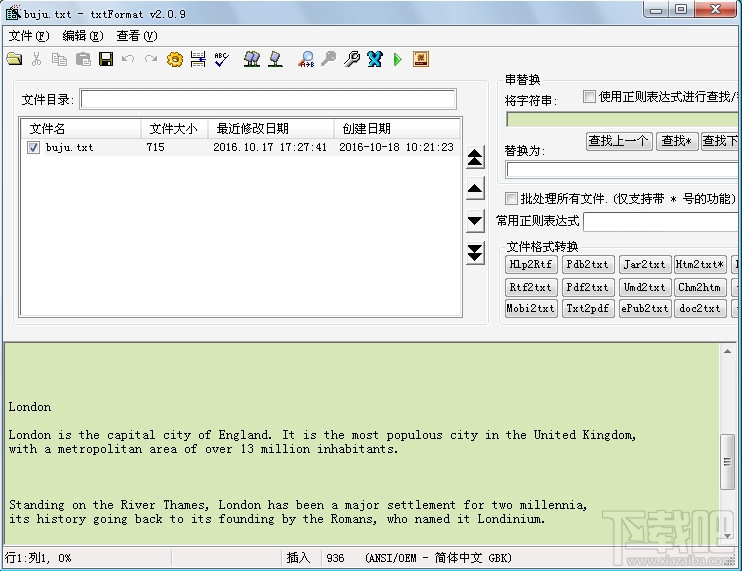The image size is (742, 571).
Task: Click the ePub2txt conversion button
Action: [644, 308]
